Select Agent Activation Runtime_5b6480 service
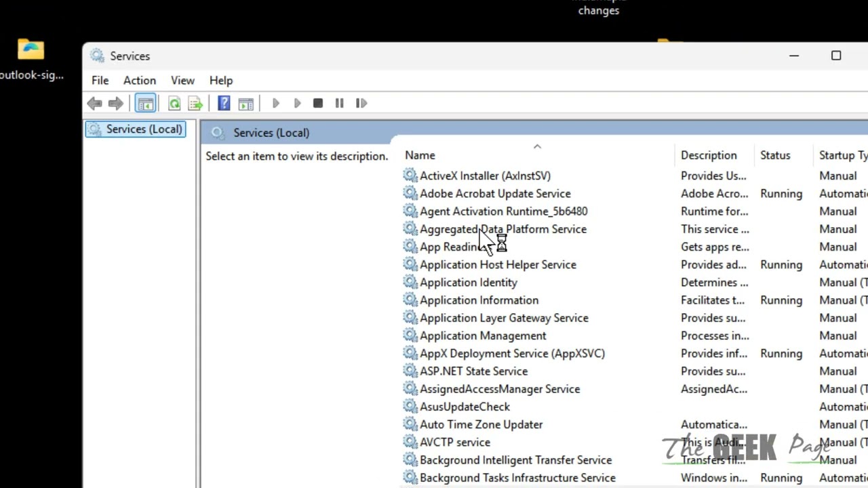Screen dimensions: 868x488 503,211
